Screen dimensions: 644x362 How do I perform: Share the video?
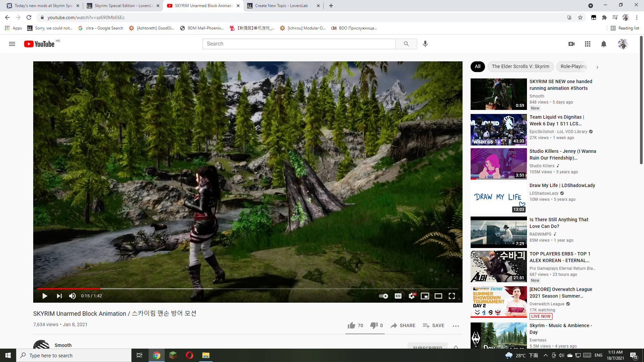click(403, 325)
